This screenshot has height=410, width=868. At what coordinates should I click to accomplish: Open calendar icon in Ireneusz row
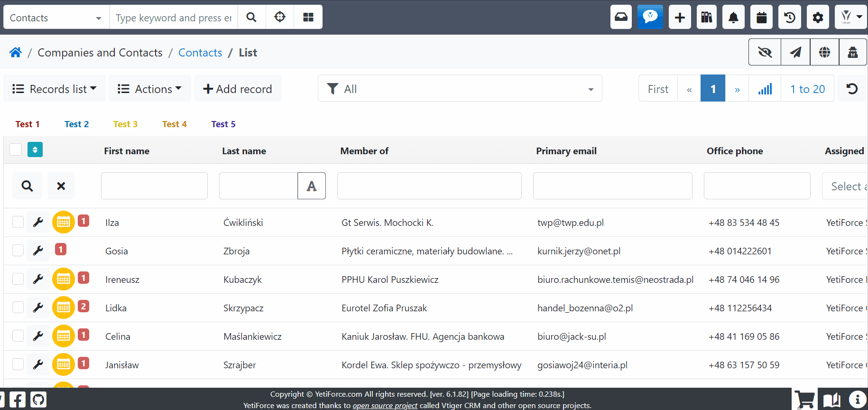pyautogui.click(x=64, y=279)
